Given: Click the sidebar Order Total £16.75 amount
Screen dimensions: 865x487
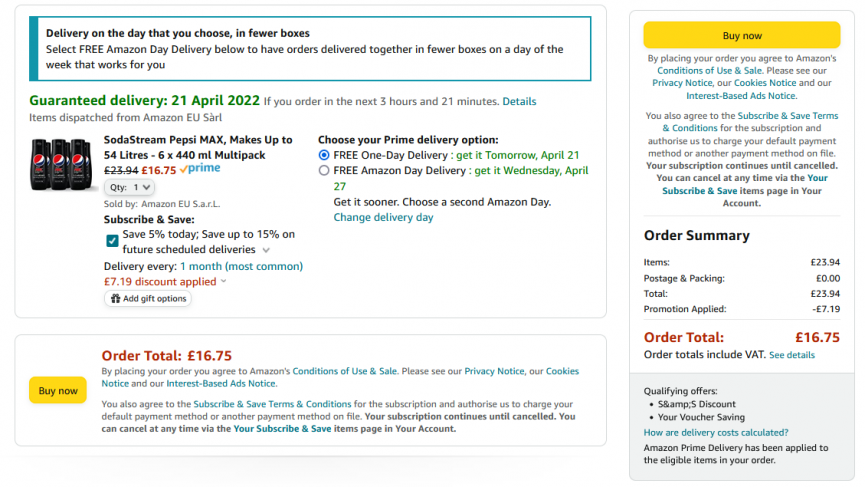Looking at the screenshot, I should [x=817, y=337].
